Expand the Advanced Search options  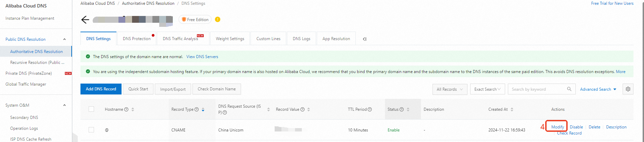598,89
